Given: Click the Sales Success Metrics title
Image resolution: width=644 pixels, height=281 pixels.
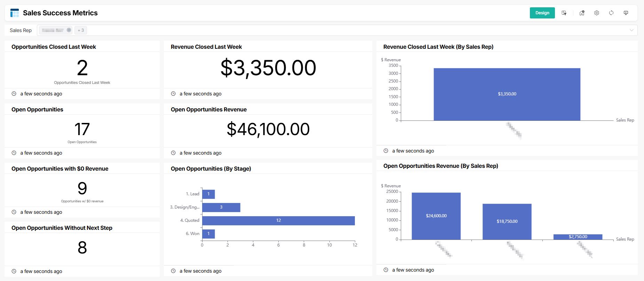Looking at the screenshot, I should pos(60,13).
